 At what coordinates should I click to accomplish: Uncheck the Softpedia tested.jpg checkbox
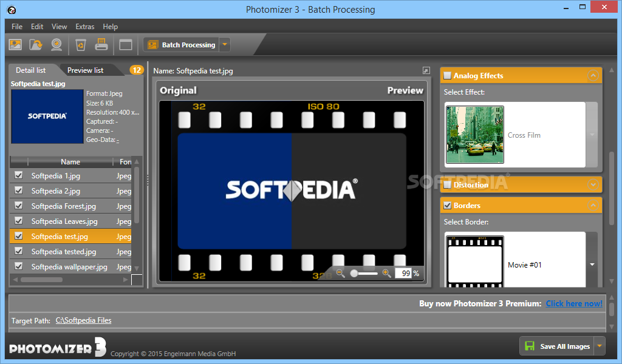(x=19, y=251)
